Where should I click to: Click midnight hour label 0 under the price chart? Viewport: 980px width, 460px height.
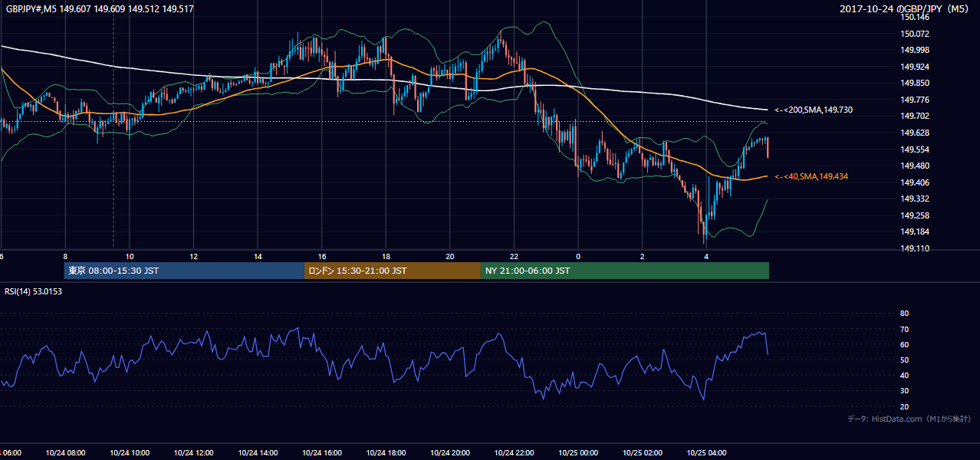pyautogui.click(x=578, y=257)
